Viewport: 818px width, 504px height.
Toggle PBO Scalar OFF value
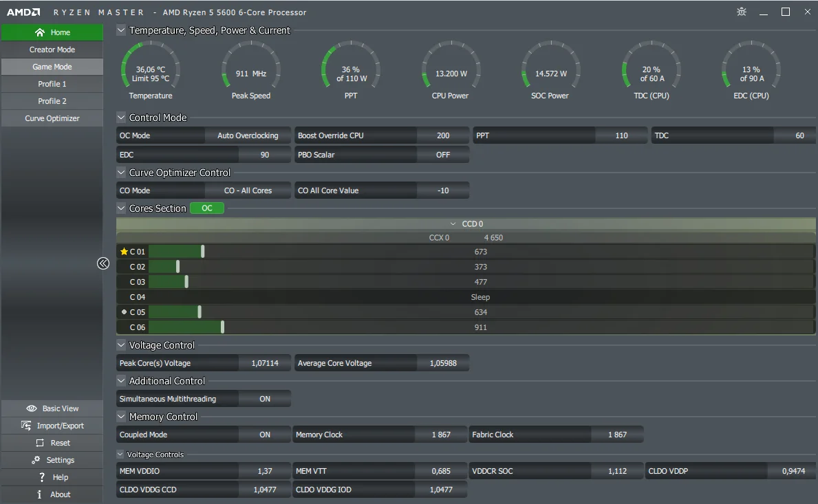pos(443,155)
